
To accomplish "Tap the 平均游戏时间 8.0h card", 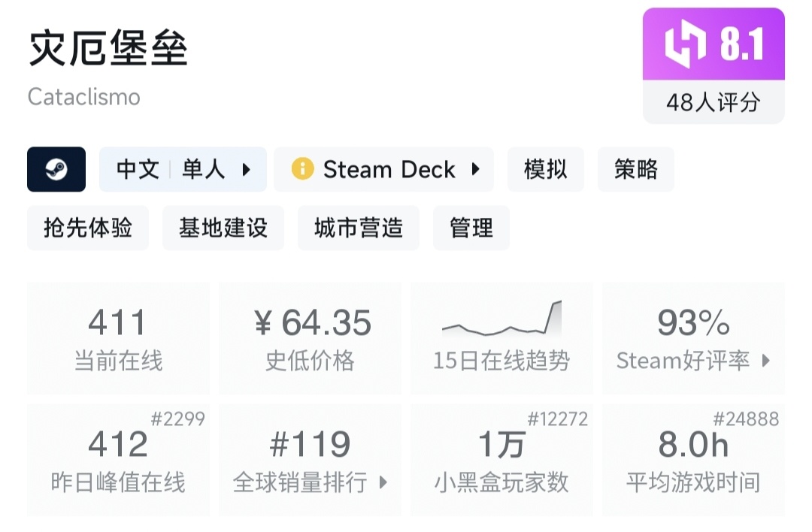I will click(693, 461).
